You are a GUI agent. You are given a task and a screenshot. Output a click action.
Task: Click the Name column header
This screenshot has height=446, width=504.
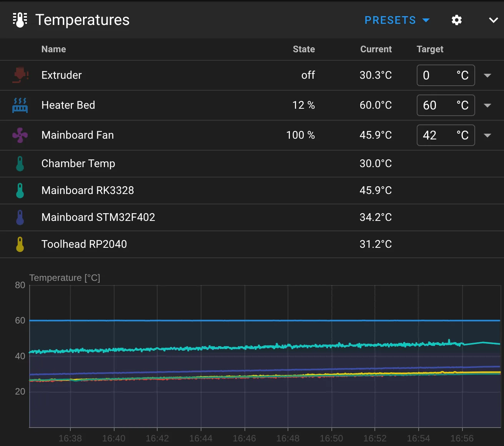pyautogui.click(x=53, y=49)
